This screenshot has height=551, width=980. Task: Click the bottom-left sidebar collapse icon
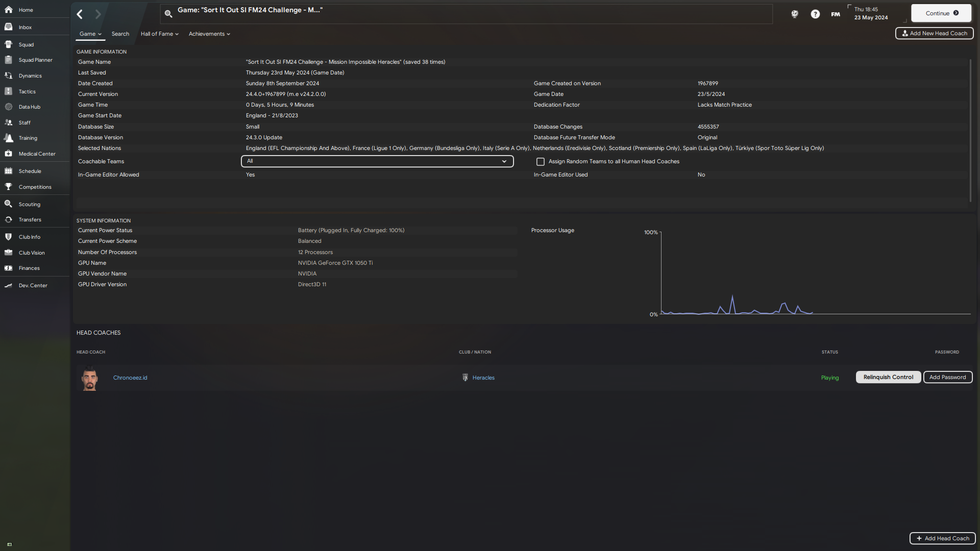pyautogui.click(x=9, y=544)
